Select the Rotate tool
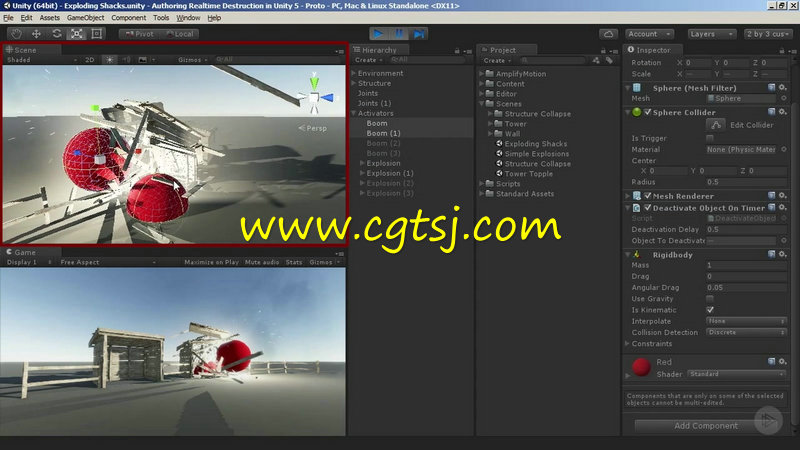 (57, 34)
